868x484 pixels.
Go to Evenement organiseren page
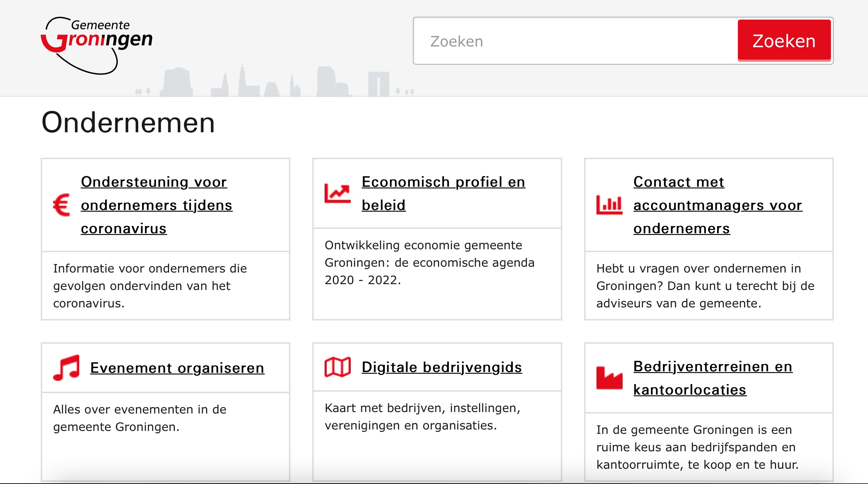177,368
